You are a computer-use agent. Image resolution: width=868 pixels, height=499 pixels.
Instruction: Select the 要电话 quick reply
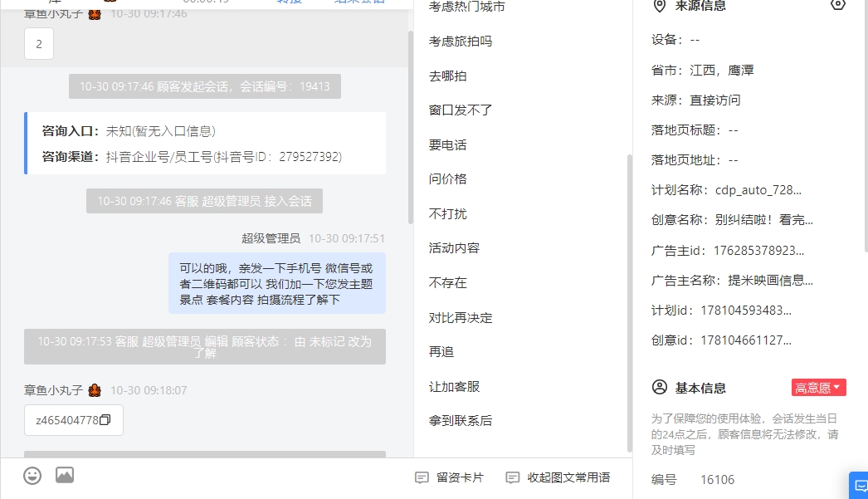(448, 145)
